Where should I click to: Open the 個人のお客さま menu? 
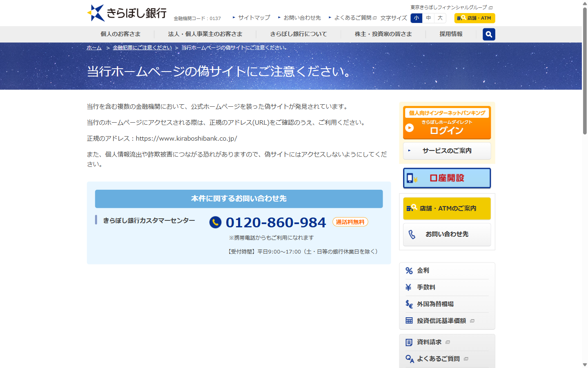[120, 34]
